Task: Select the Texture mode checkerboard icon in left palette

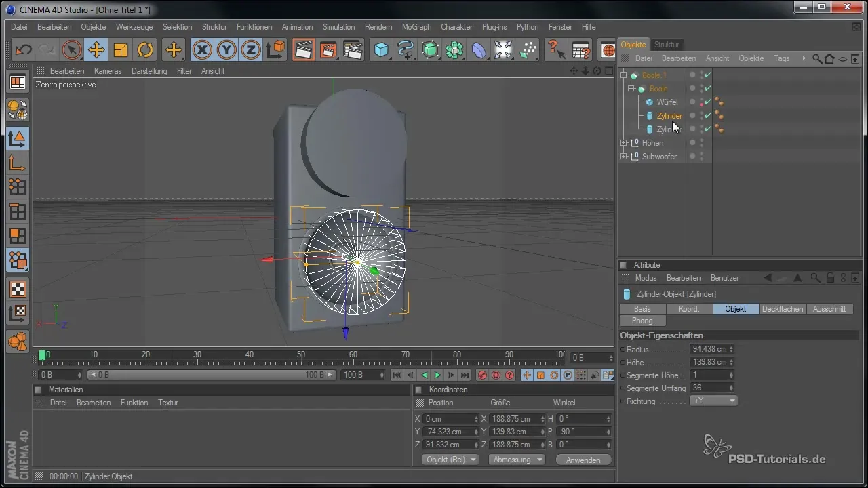Action: pos(18,289)
